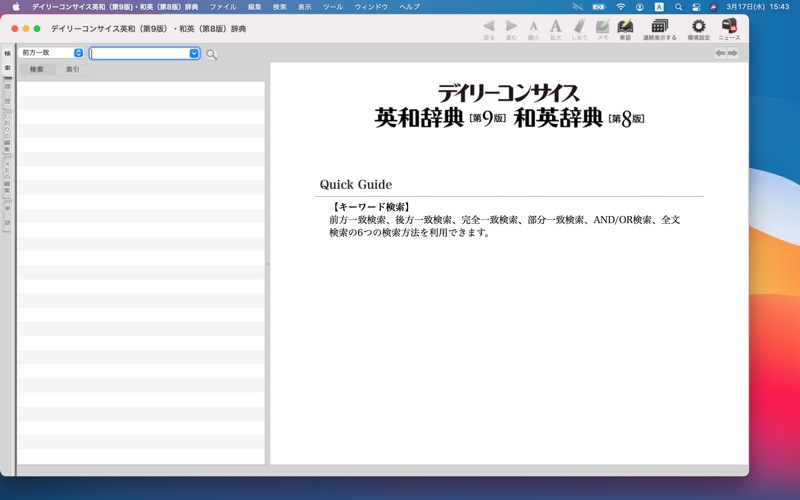Viewport: 800px width, 500px height.
Task: Click the 縮小 shrink text icon
Action: click(533, 28)
